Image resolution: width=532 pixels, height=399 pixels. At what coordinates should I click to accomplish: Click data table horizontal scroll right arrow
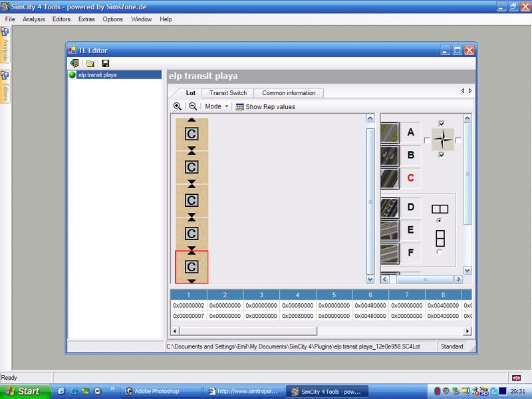point(467,331)
